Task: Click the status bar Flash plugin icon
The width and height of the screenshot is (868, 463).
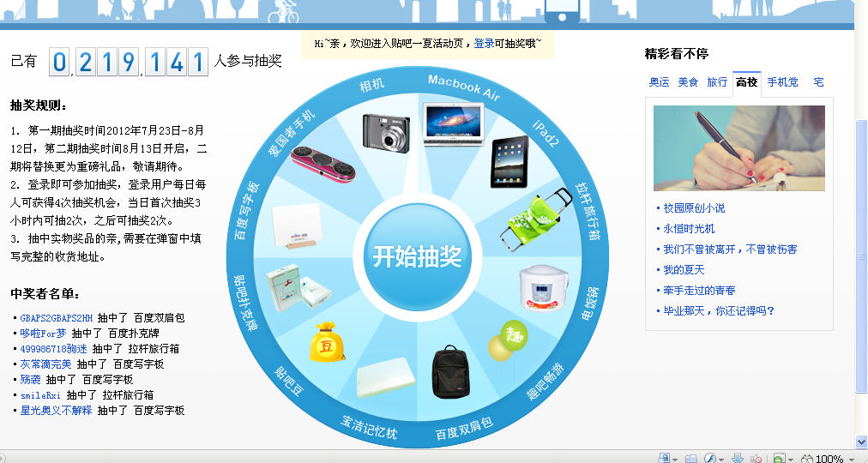Action: [710, 458]
